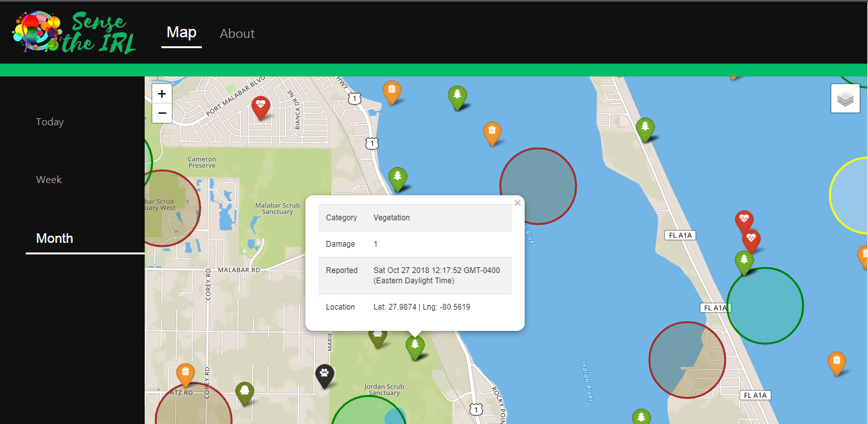The width and height of the screenshot is (868, 424).
Task: Click teal green circle beside FL A1A
Action: point(765,306)
